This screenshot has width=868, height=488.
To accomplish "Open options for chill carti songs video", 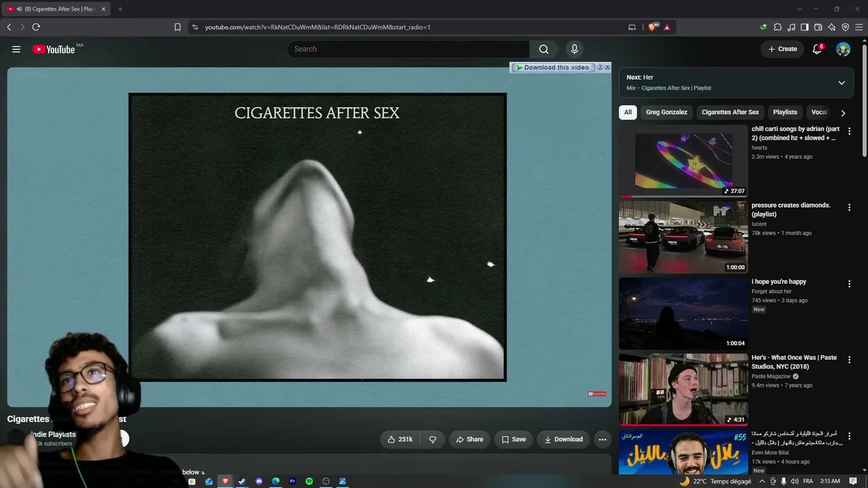I will point(849,131).
